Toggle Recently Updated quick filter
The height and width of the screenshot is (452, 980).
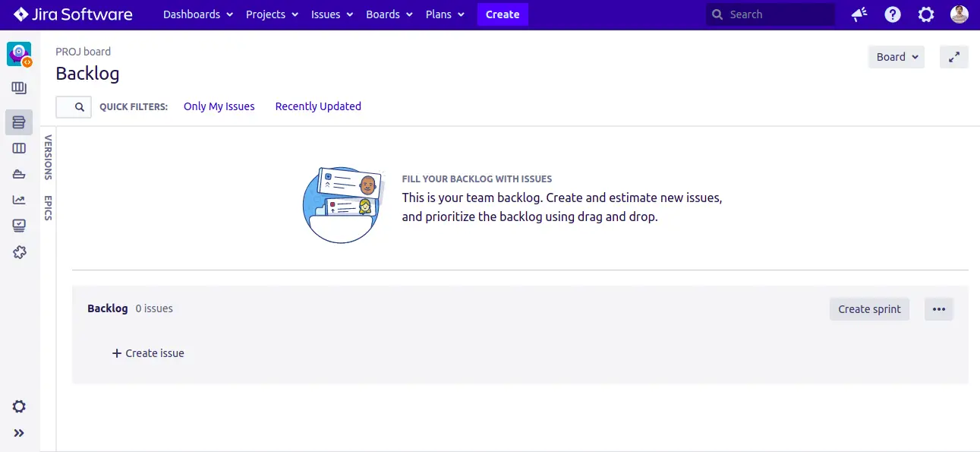[x=318, y=106]
